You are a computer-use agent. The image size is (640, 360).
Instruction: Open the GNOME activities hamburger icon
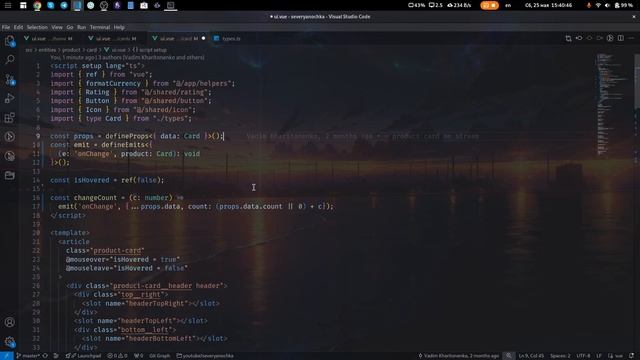pos(8,5)
